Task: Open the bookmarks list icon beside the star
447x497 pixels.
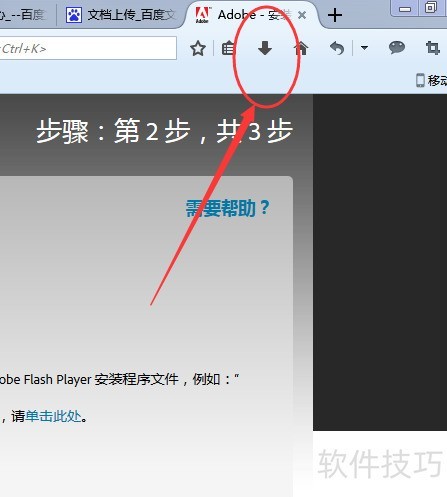Action: 229,49
